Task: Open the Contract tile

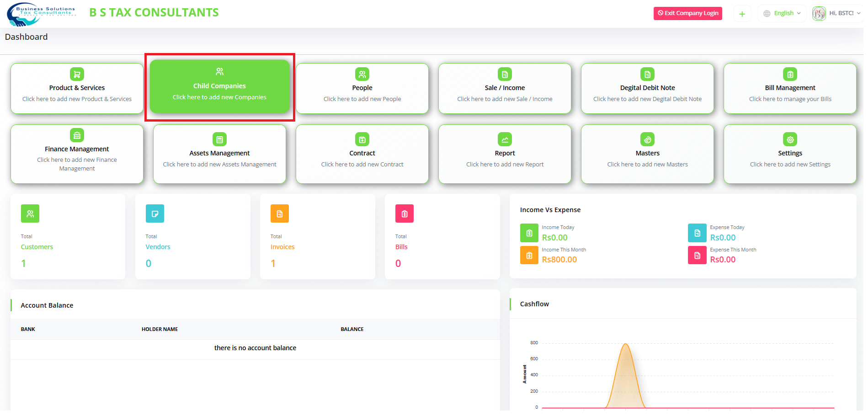Action: click(x=362, y=154)
